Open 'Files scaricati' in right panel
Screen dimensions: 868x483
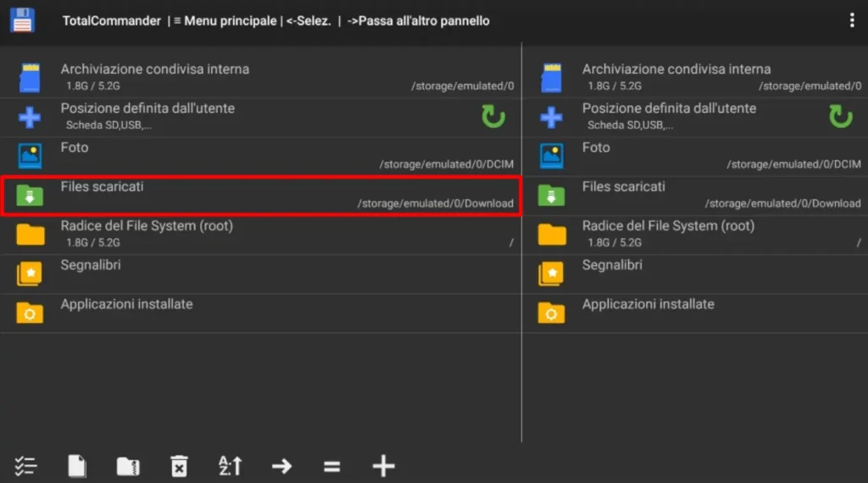[623, 186]
